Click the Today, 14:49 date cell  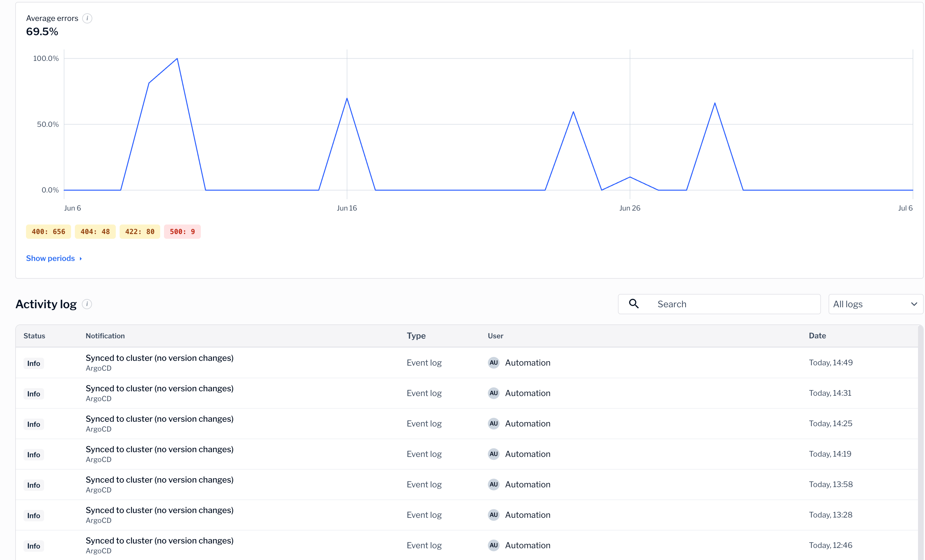830,362
